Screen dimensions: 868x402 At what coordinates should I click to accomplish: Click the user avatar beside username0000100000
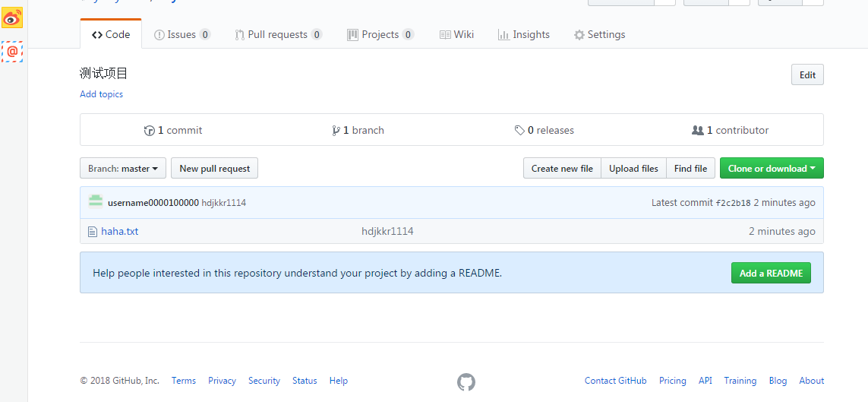[x=96, y=201]
